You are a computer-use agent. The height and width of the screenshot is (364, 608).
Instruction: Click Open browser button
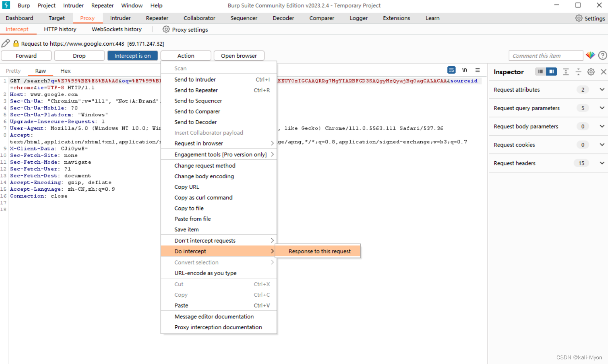tap(239, 56)
